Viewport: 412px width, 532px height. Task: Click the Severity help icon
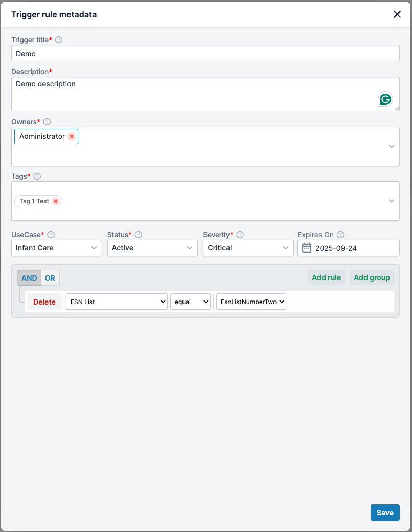(x=240, y=235)
